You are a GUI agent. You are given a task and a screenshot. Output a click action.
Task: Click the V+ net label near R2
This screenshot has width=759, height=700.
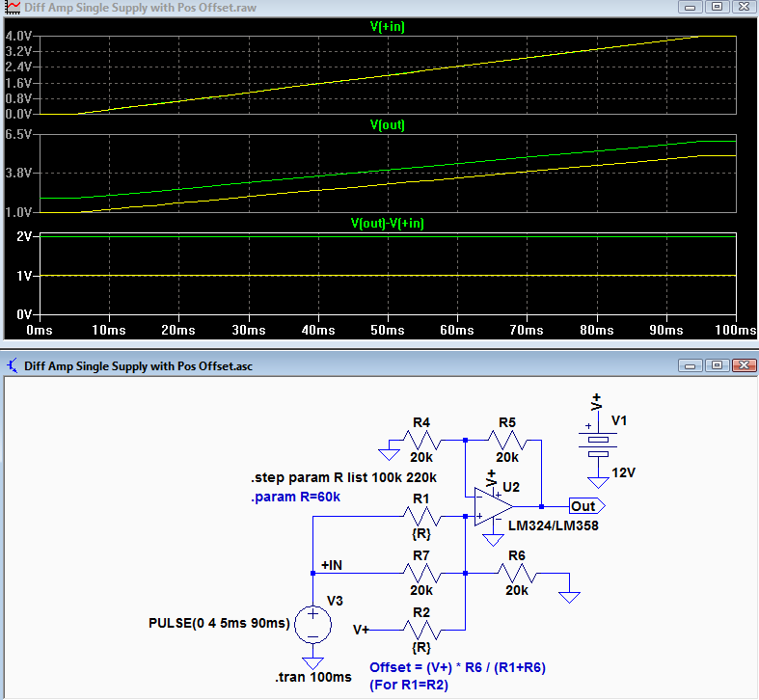click(x=361, y=630)
